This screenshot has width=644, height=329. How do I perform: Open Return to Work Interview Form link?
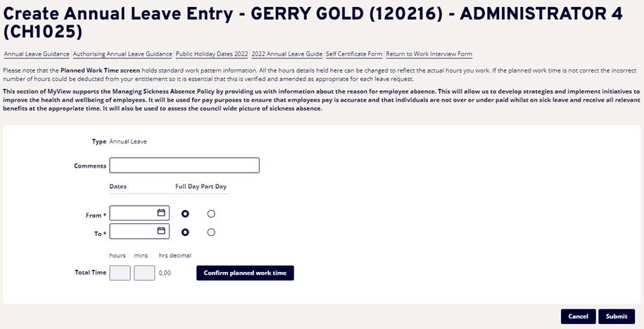point(429,54)
